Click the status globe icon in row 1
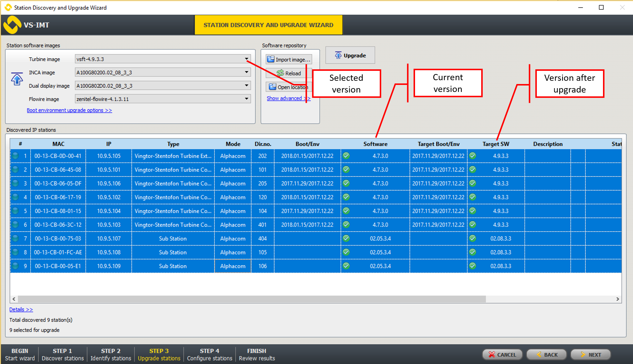Image resolution: width=633 pixels, height=364 pixels. (x=15, y=156)
